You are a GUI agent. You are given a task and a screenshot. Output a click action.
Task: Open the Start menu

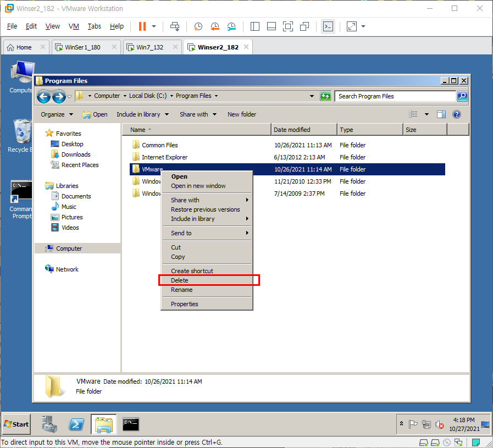point(16,424)
